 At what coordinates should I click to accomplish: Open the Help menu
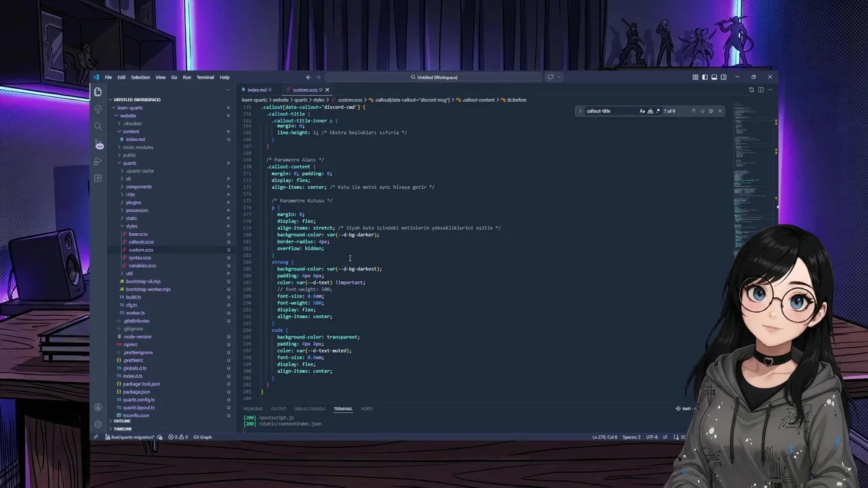coord(224,77)
